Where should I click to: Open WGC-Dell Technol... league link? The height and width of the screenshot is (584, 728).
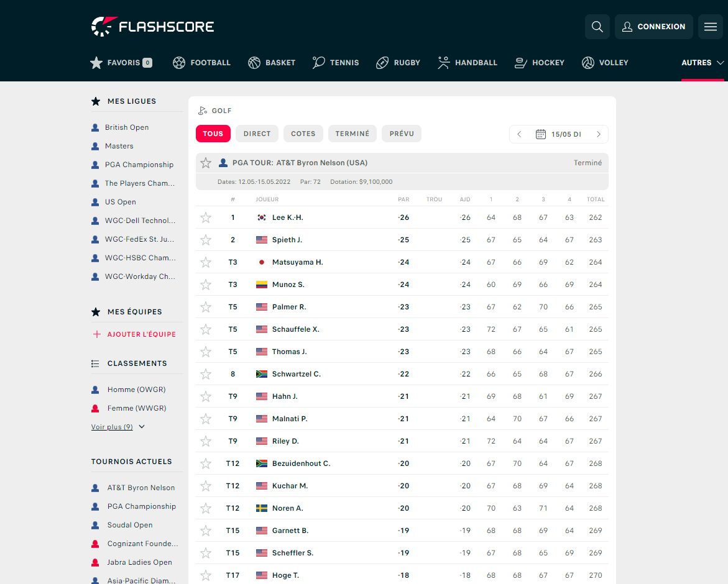pyautogui.click(x=141, y=221)
